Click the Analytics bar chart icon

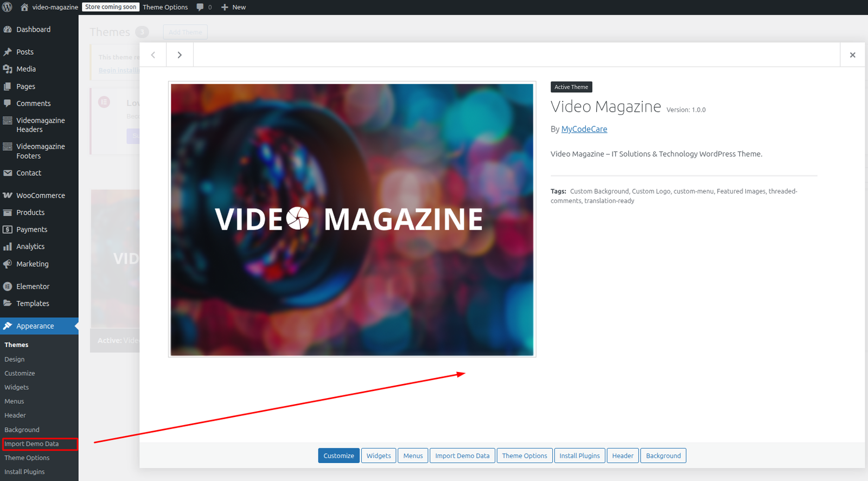(x=8, y=247)
